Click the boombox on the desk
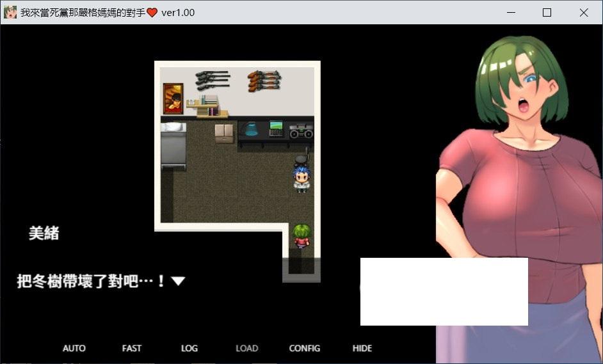This screenshot has width=603, height=364. point(301,131)
